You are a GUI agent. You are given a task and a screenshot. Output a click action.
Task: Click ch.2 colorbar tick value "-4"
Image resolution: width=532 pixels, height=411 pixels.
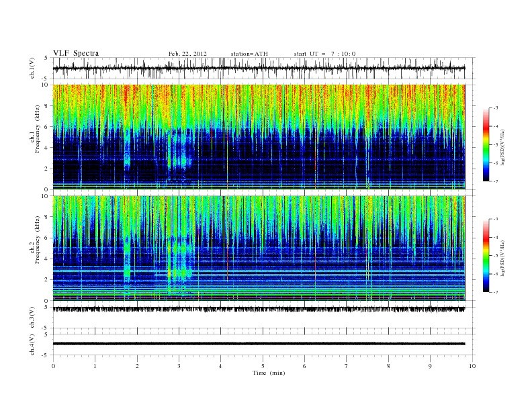[x=495, y=237]
